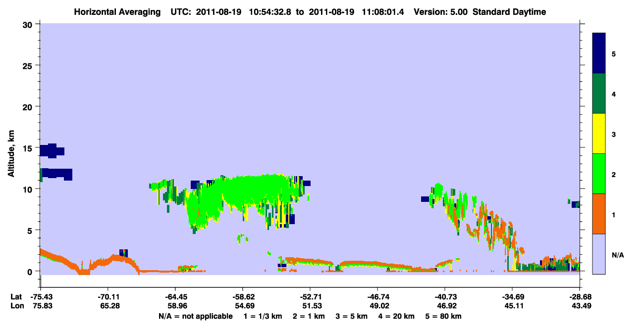Click the '4 = 20 km' legend note
The image size is (644, 330).
pyautogui.click(x=397, y=316)
